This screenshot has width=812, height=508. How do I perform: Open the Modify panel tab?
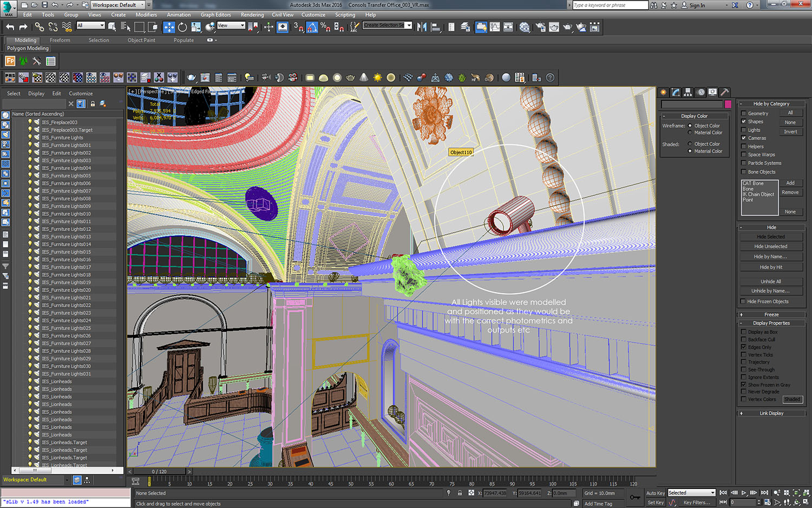tap(676, 92)
